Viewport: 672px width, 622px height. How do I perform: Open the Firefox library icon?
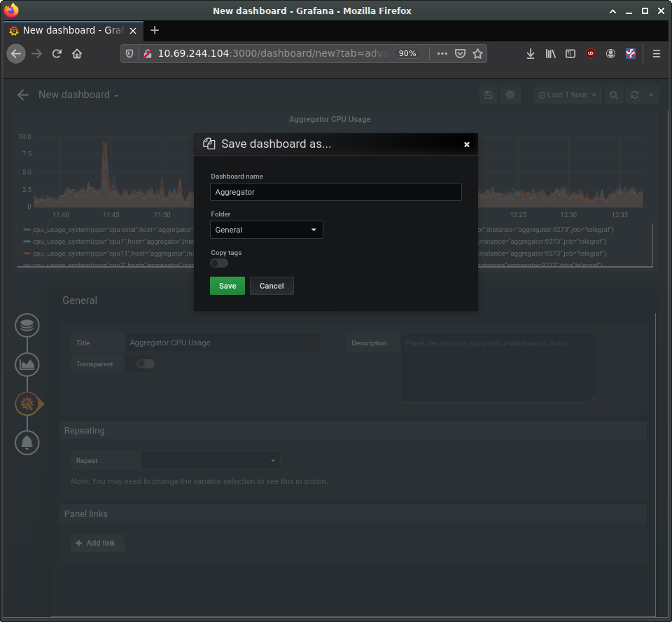point(550,54)
